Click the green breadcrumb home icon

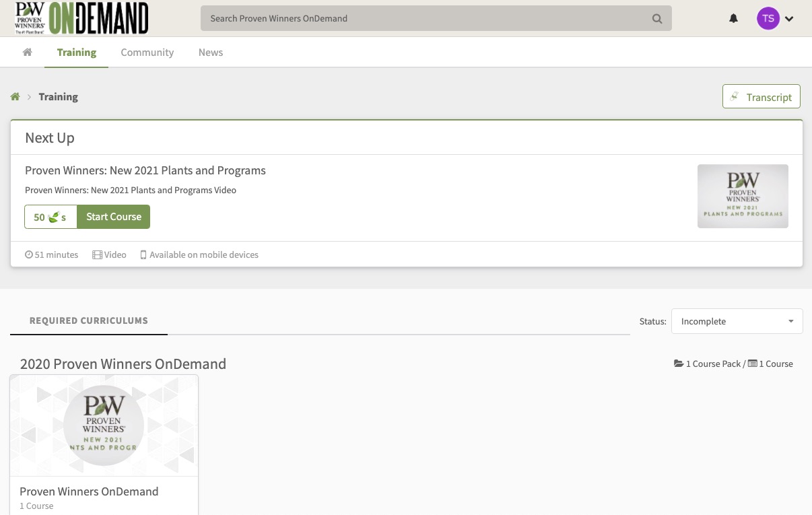pos(15,97)
